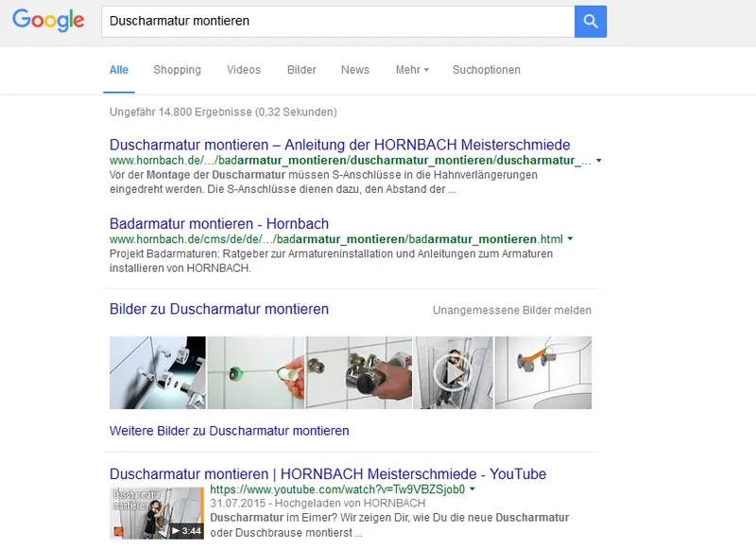Play the video thumbnail of man in shower
Screen dimensions: 756x550
454,372
